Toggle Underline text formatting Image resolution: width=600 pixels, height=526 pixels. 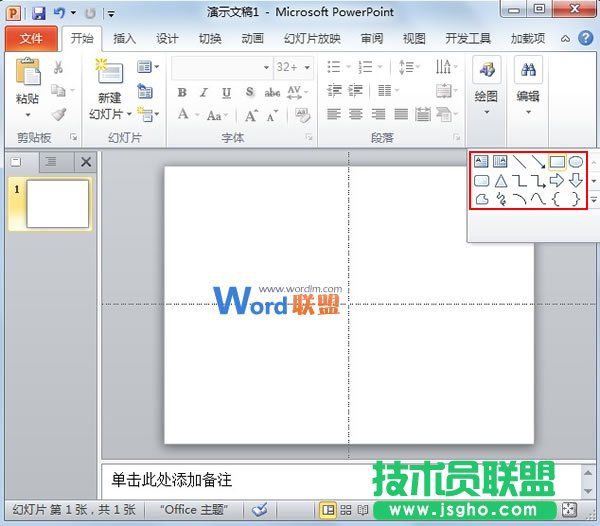pyautogui.click(x=226, y=92)
